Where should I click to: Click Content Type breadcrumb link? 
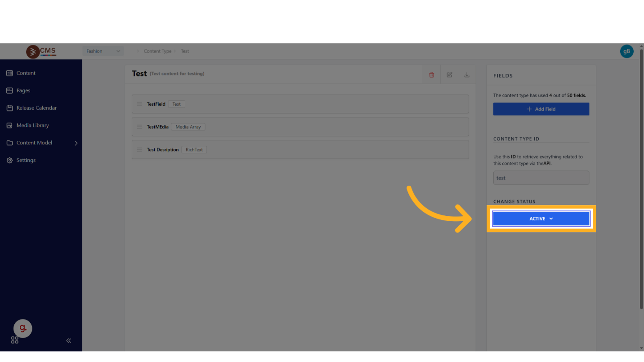coord(157,51)
